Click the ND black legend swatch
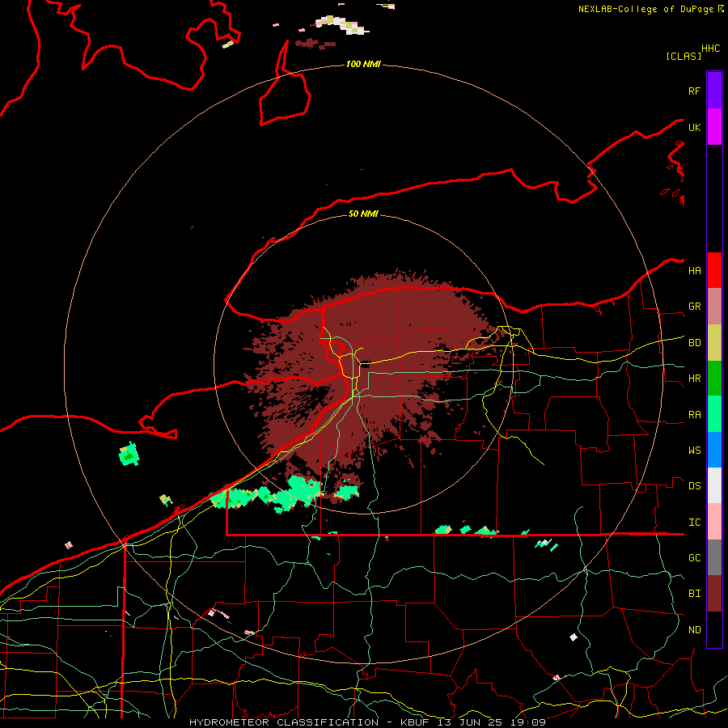728x728 pixels. pyautogui.click(x=714, y=629)
